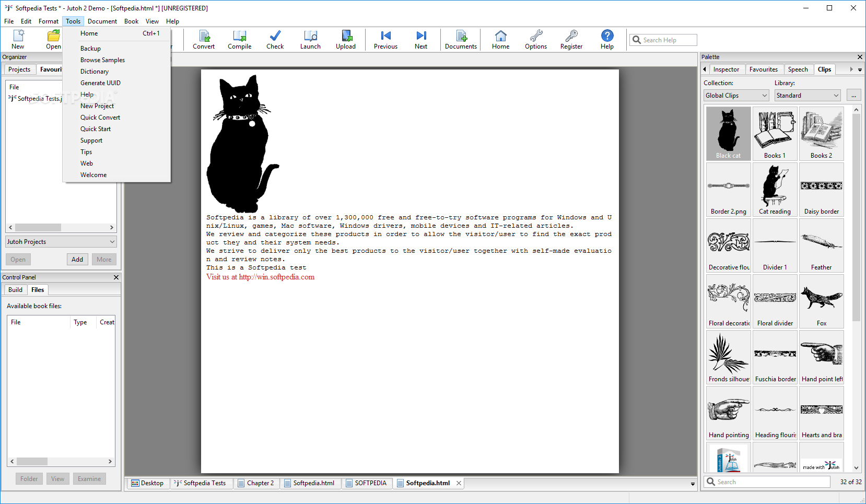Click the Library browse ellipsis button

coord(853,96)
